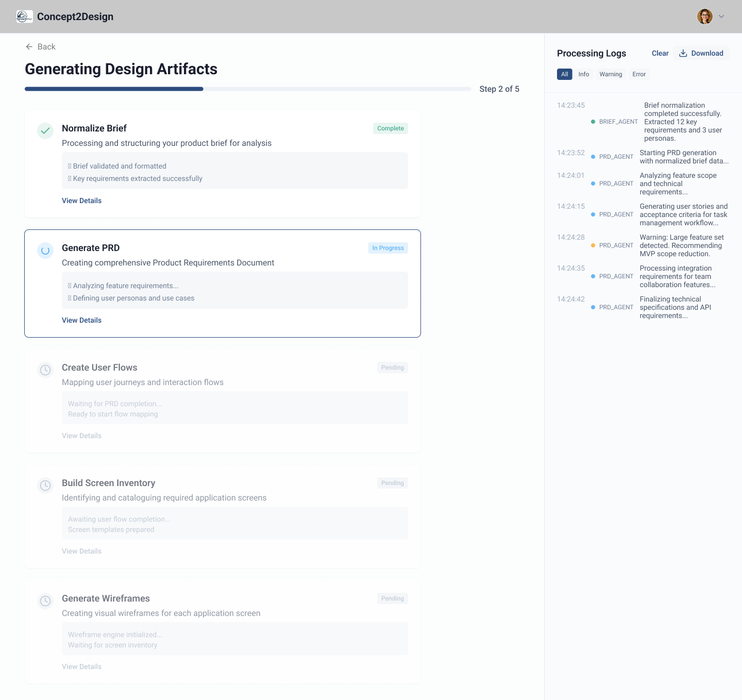Image resolution: width=742 pixels, height=700 pixels.
Task: Click the clock icon on Generate Wireframes
Action: tap(45, 601)
